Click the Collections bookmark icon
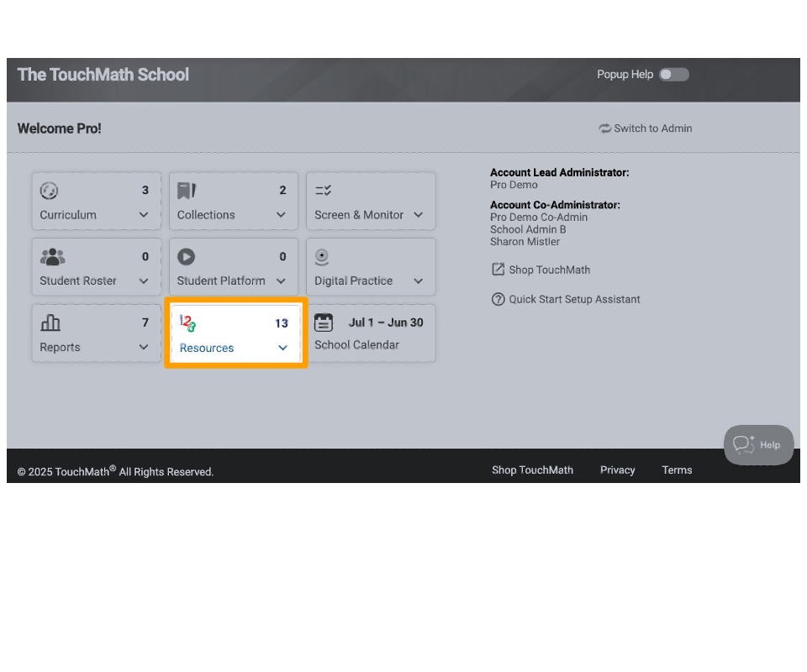Image resolution: width=807 pixels, height=672 pixels. point(187,190)
